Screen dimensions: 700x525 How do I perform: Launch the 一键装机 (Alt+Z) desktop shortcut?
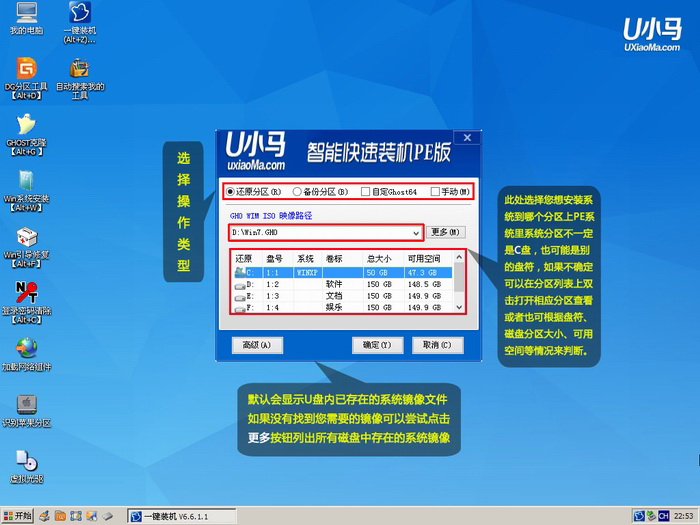[79, 22]
